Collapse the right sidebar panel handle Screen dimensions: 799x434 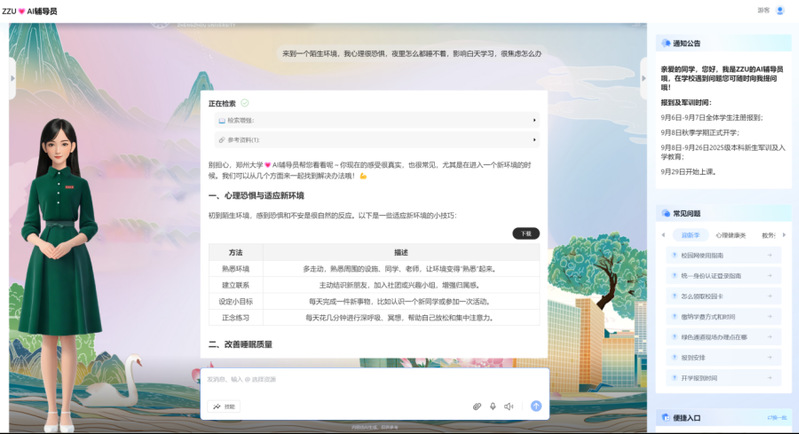coord(643,78)
